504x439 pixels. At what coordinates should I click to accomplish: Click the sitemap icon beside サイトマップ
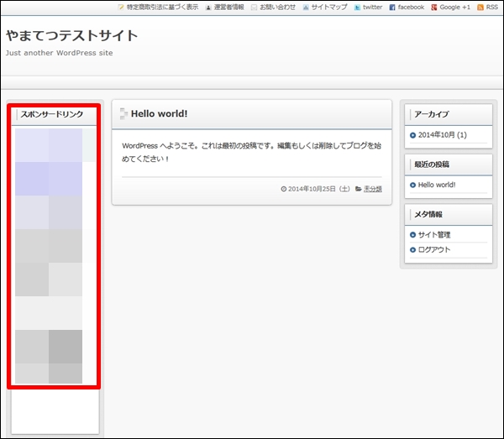[306, 8]
